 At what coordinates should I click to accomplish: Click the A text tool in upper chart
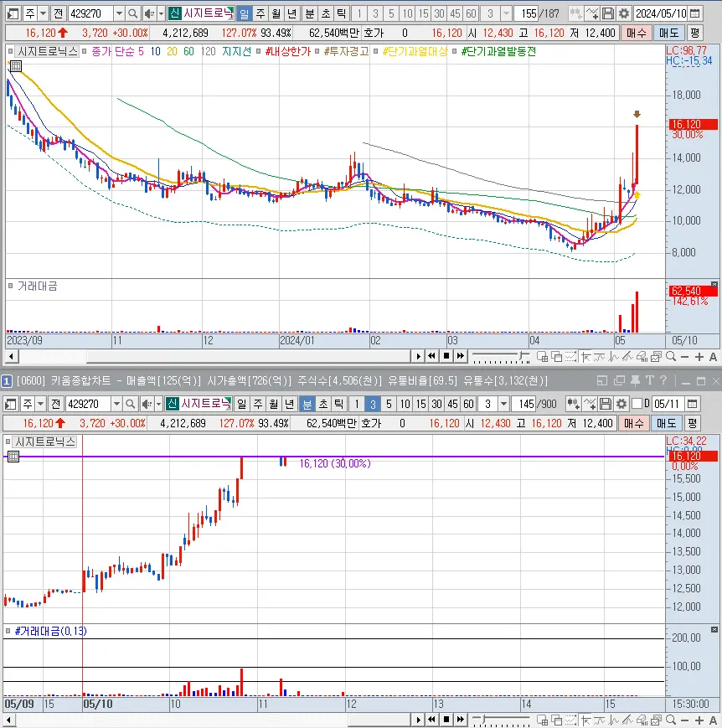pos(713,357)
